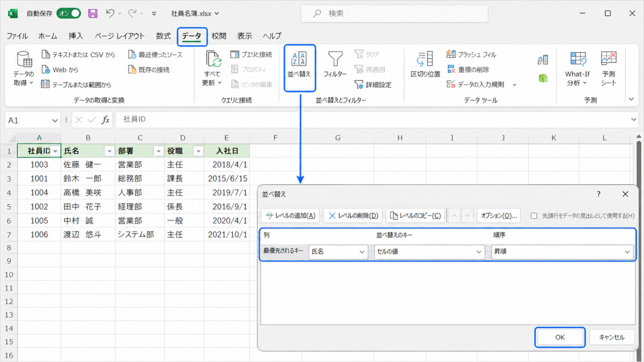644x362 pixels.
Task: Switch to the 表示 tab
Action: [244, 36]
